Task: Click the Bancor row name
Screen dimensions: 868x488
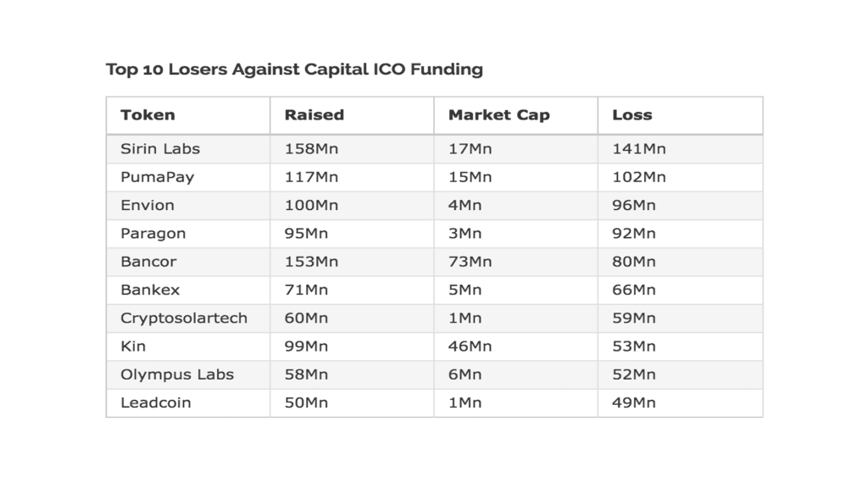Action: 148,262
